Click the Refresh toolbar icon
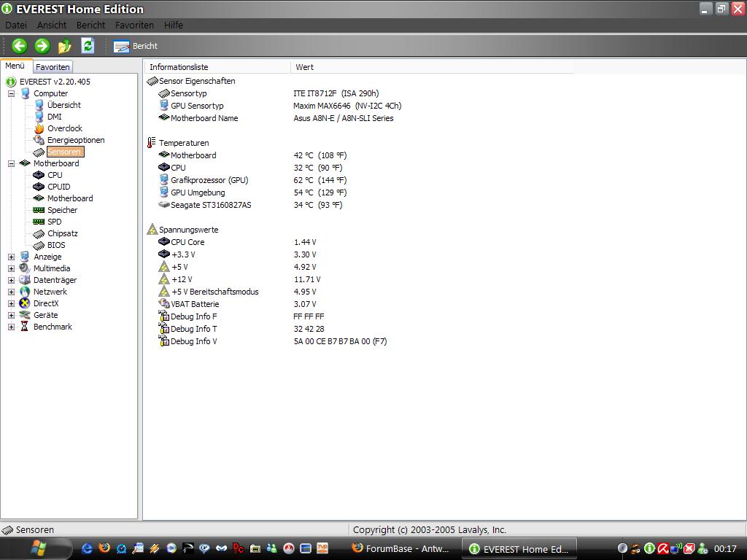 (x=88, y=46)
